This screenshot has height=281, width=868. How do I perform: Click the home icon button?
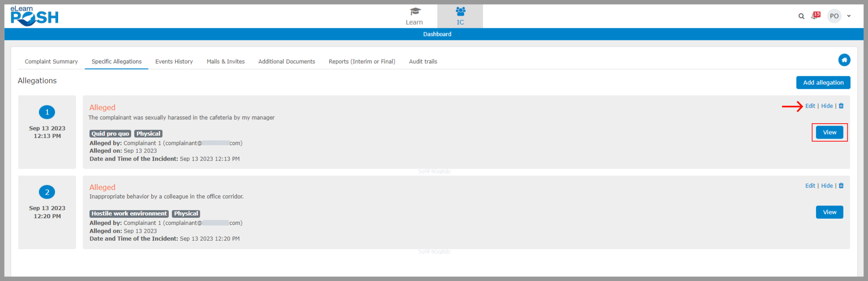844,60
